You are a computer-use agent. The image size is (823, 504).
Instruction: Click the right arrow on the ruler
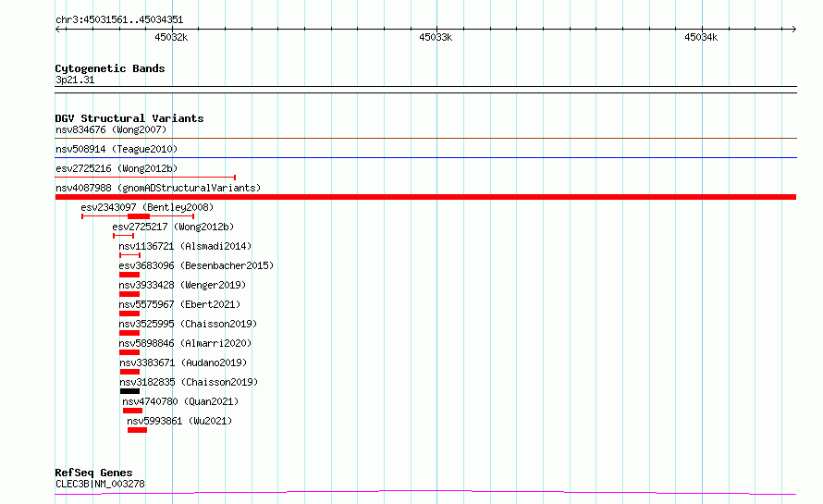coord(793,29)
